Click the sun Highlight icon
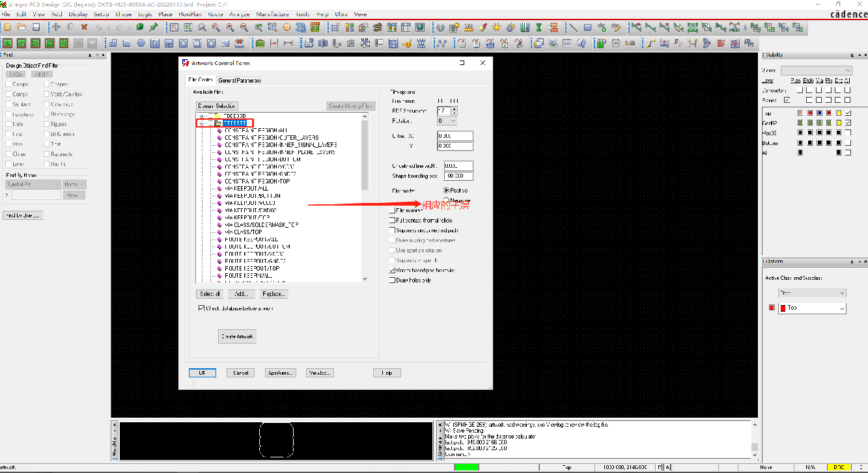The height and width of the screenshot is (473, 868). click(497, 27)
